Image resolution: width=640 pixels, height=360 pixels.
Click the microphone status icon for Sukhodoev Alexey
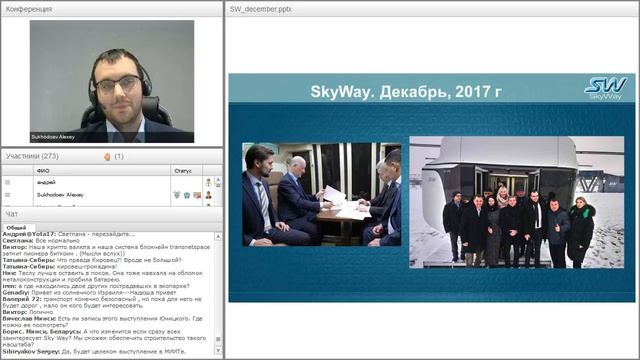(x=177, y=195)
